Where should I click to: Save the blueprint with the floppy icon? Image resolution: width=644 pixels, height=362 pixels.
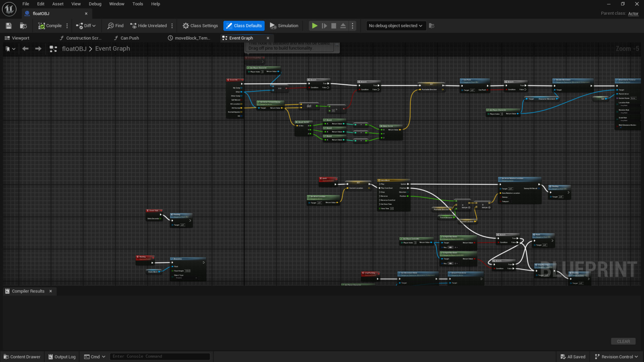[8, 26]
